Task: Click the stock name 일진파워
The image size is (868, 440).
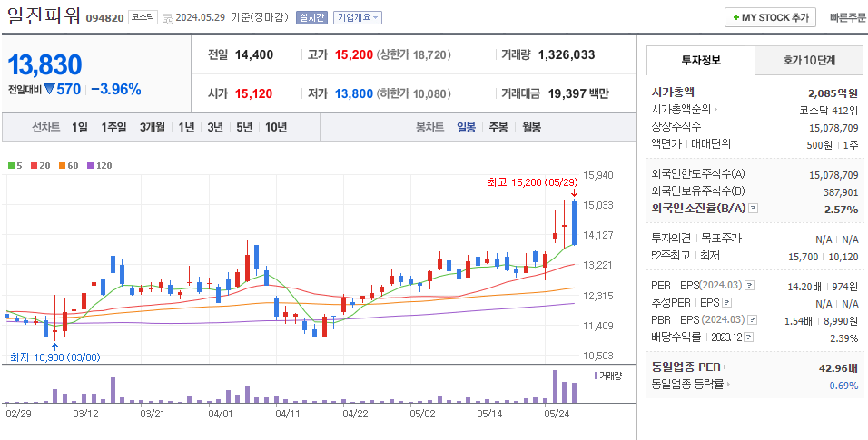Action: [x=44, y=15]
